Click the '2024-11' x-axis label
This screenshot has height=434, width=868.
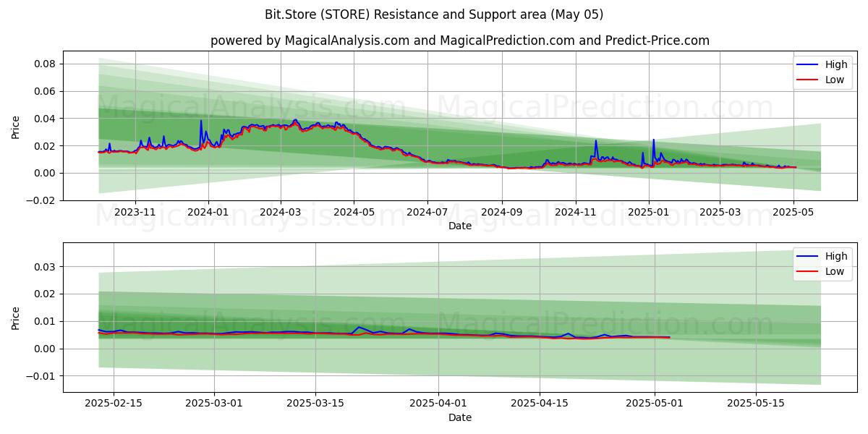[575, 212]
